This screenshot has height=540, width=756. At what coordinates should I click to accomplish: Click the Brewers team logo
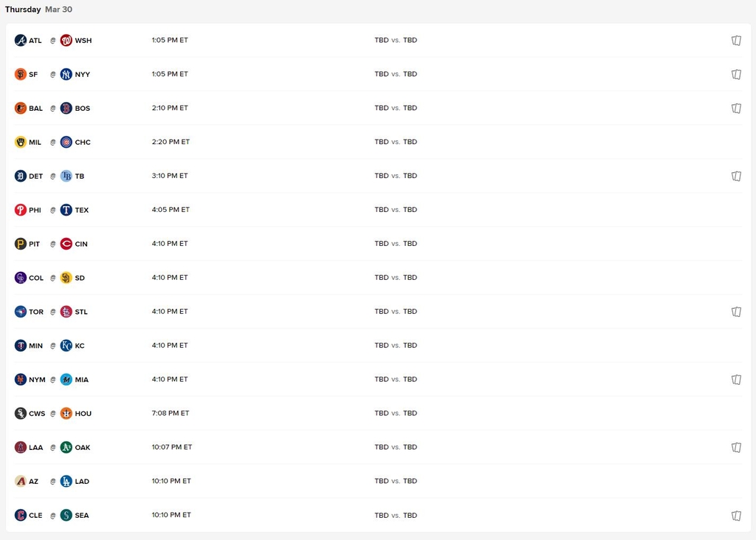pyautogui.click(x=21, y=142)
